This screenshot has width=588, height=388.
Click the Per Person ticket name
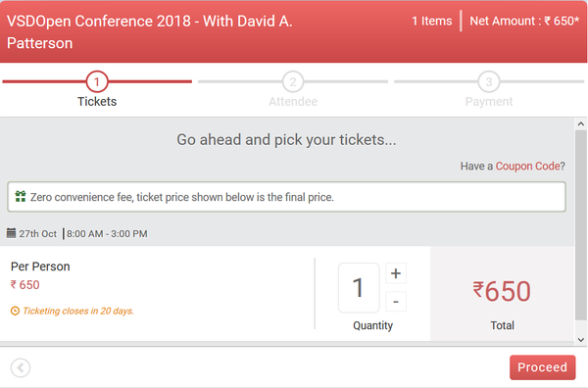tap(40, 267)
